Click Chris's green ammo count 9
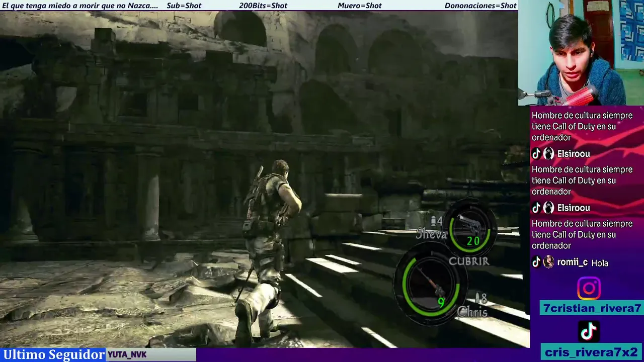 coord(441,302)
